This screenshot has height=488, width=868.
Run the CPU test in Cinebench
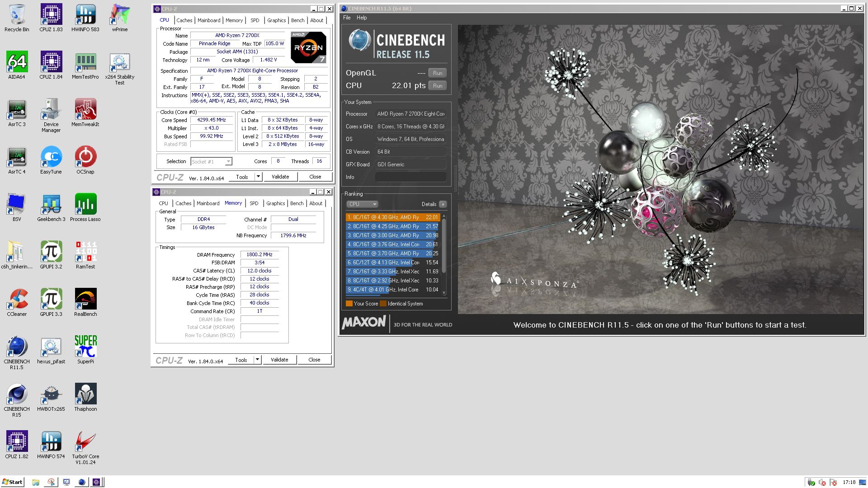pos(438,86)
